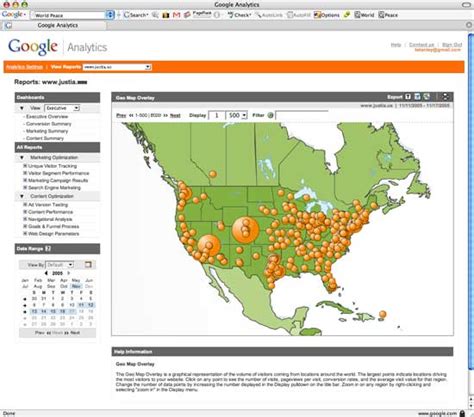Expand Search Engine Marketing plus icon
474x417 pixels.
25,188
